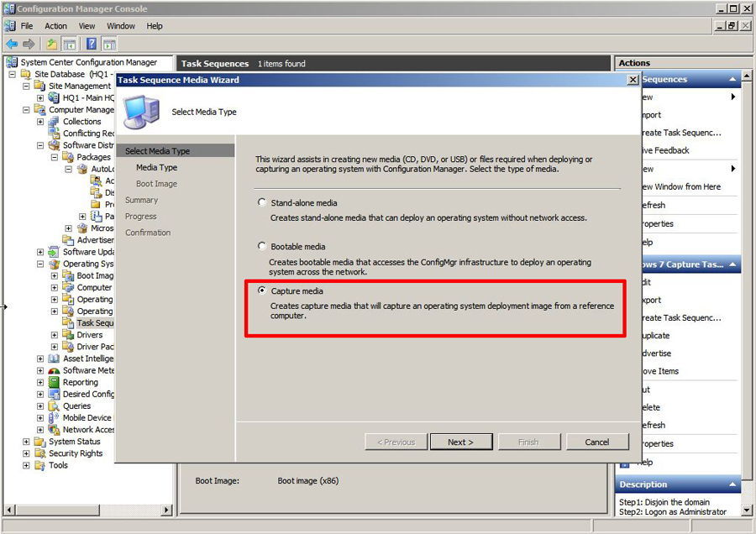Click the Desired Configuration node icon

(54, 394)
